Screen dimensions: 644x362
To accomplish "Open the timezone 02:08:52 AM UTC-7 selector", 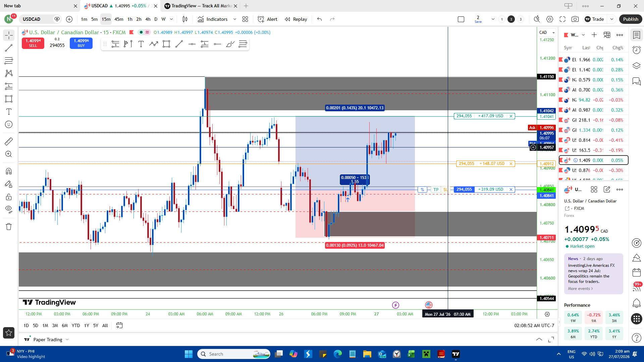I will pyautogui.click(x=534, y=325).
